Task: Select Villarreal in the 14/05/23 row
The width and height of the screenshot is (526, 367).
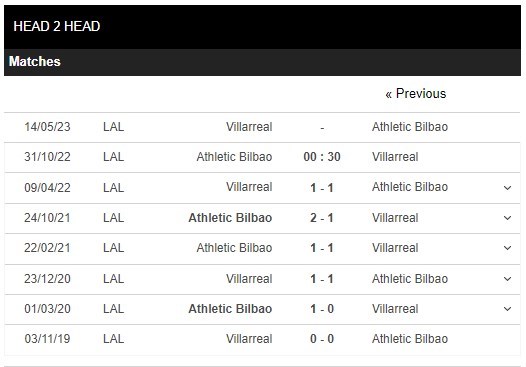Action: (x=249, y=127)
